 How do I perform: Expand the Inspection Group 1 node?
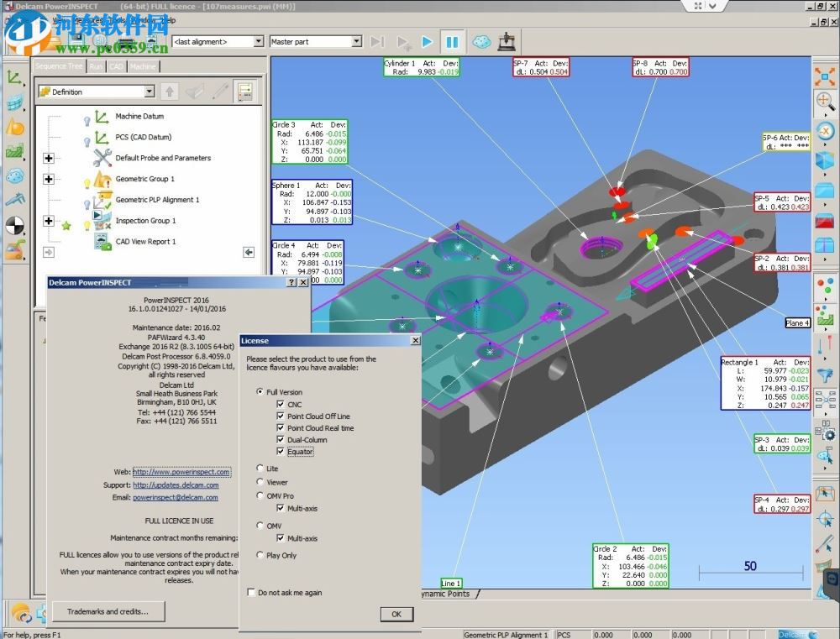pyautogui.click(x=49, y=221)
